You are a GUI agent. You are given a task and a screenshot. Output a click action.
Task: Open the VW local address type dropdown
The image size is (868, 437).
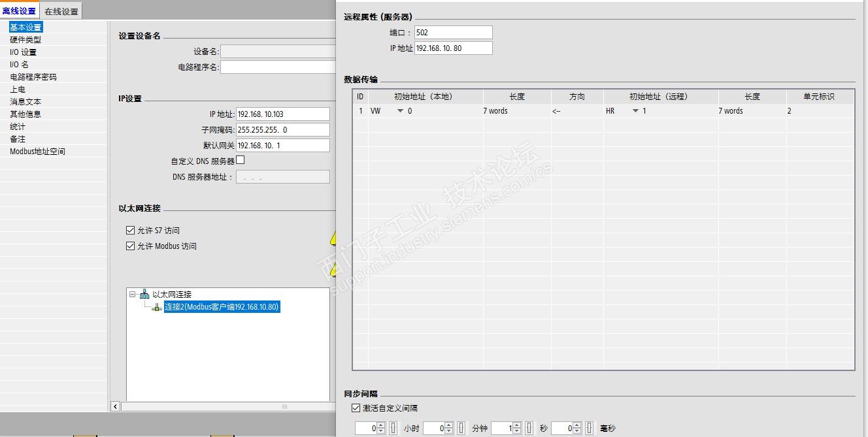[400, 111]
